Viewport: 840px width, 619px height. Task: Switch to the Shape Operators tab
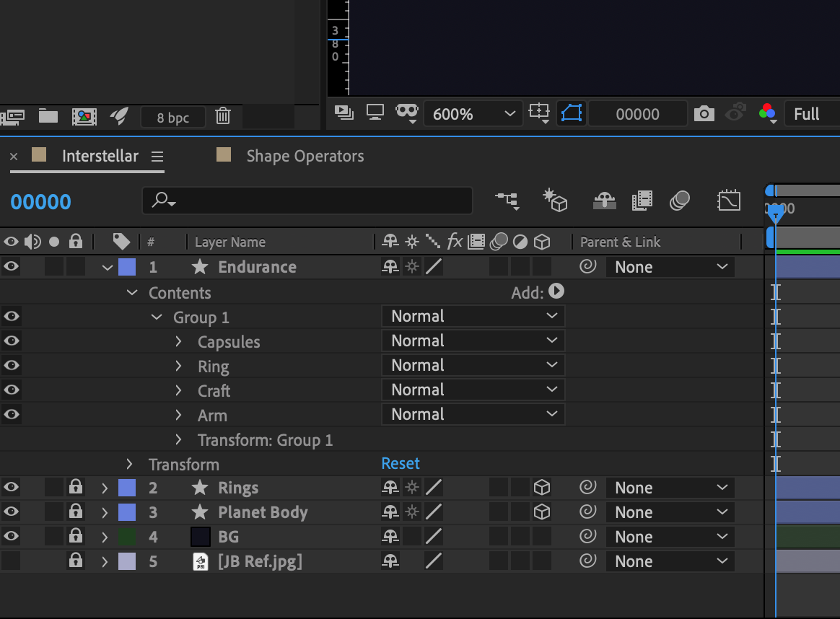tap(305, 156)
